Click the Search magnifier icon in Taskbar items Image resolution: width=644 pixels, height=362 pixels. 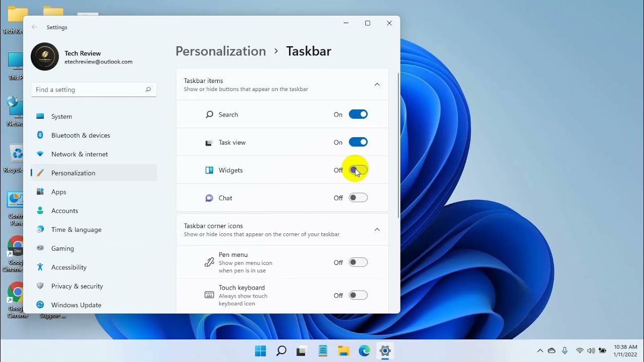pyautogui.click(x=209, y=115)
